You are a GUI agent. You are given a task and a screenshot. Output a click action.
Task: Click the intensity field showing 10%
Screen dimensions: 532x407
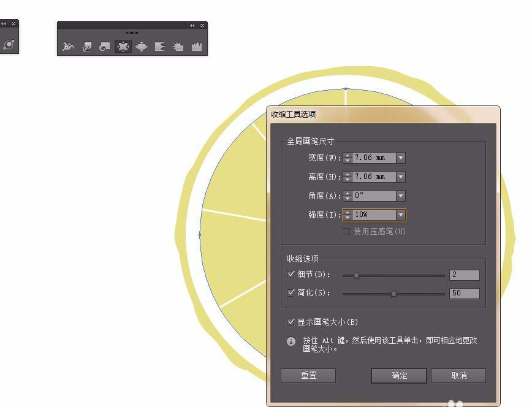(x=374, y=215)
